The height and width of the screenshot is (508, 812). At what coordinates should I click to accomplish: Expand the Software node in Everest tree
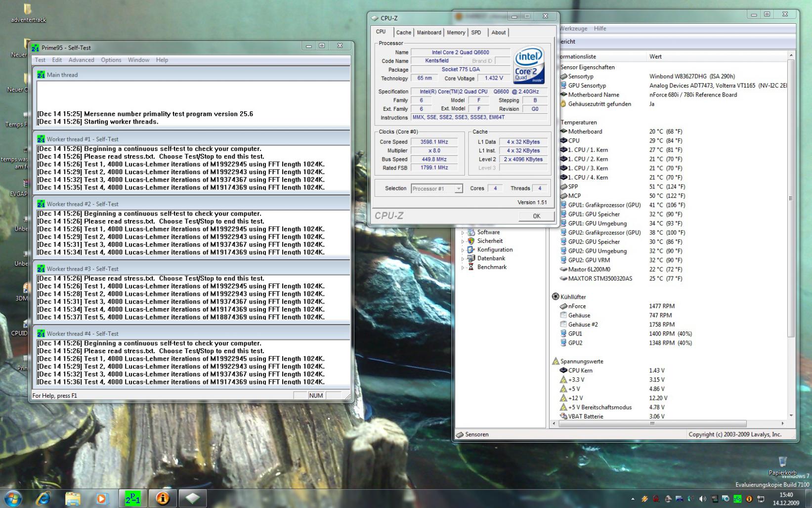coord(463,232)
